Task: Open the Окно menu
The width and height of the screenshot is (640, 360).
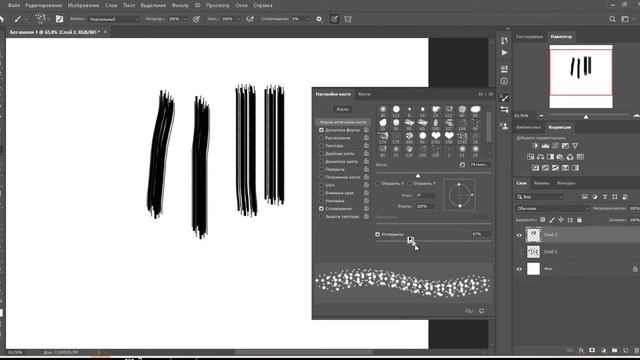Action: tap(241, 5)
